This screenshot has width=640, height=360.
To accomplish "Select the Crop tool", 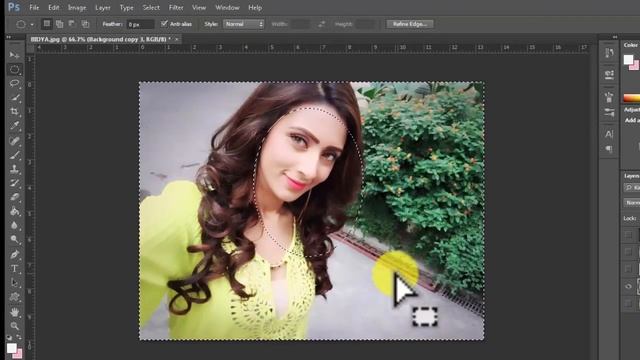I will pos(15,111).
